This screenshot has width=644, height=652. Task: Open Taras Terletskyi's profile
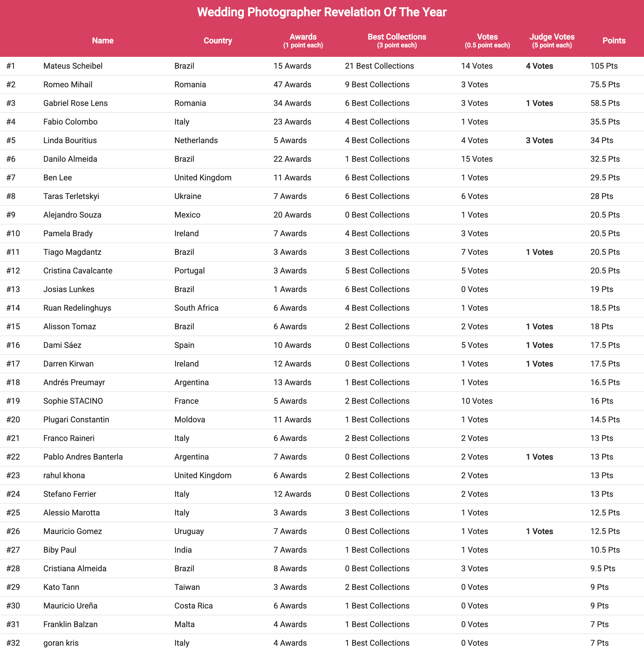pos(71,196)
